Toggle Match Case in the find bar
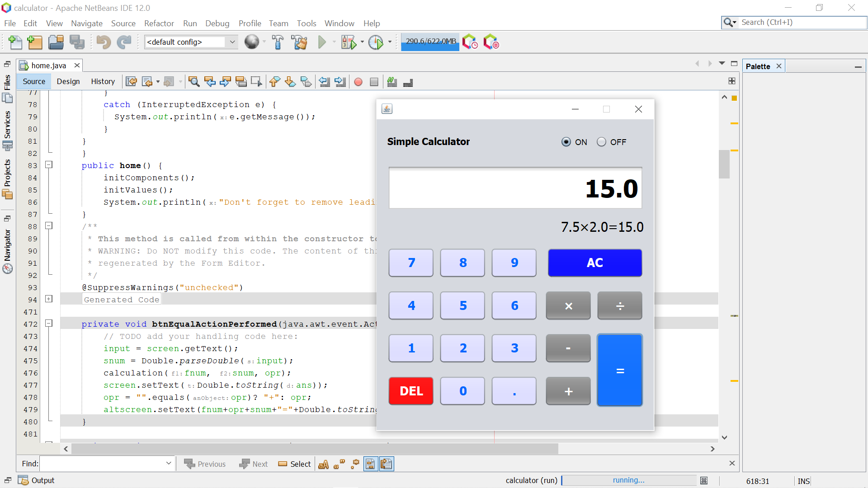 323,464
